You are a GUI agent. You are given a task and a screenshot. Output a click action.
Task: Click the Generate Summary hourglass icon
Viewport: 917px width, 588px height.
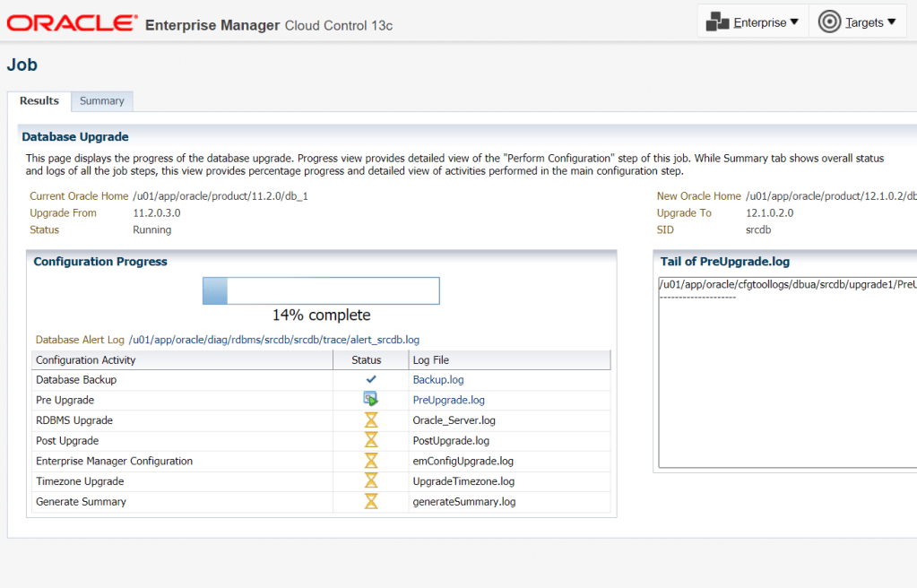(x=371, y=502)
